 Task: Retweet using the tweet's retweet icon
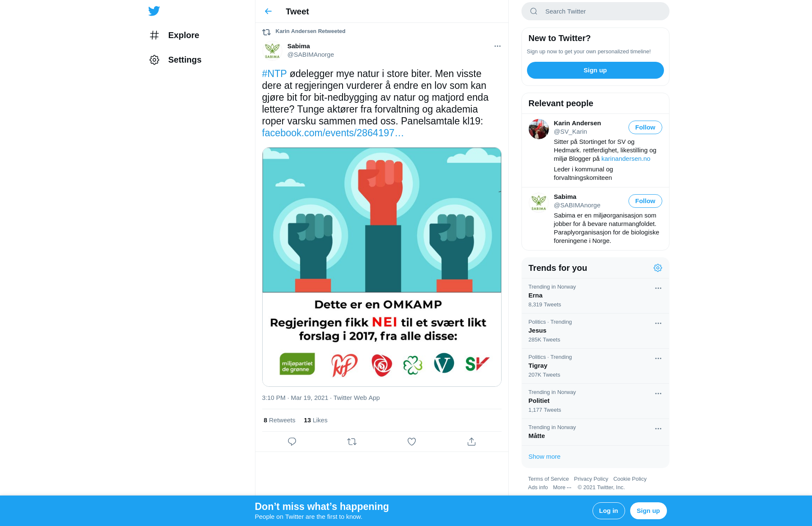point(352,441)
